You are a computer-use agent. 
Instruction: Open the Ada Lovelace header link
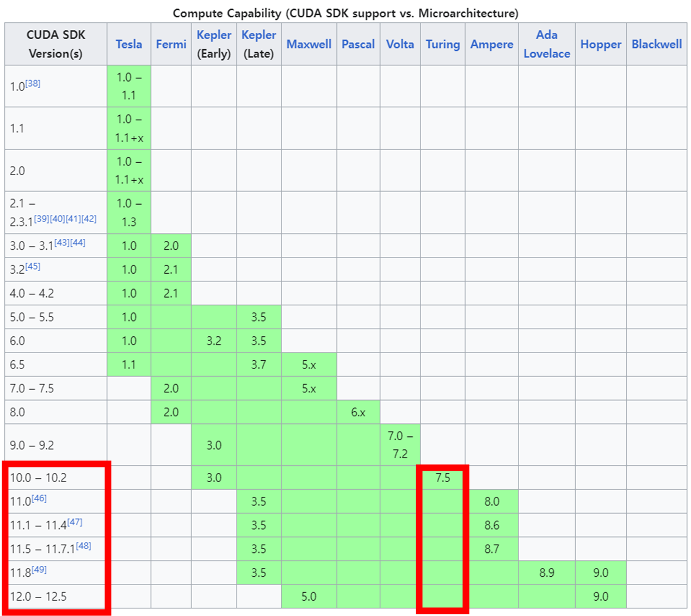[x=547, y=44]
